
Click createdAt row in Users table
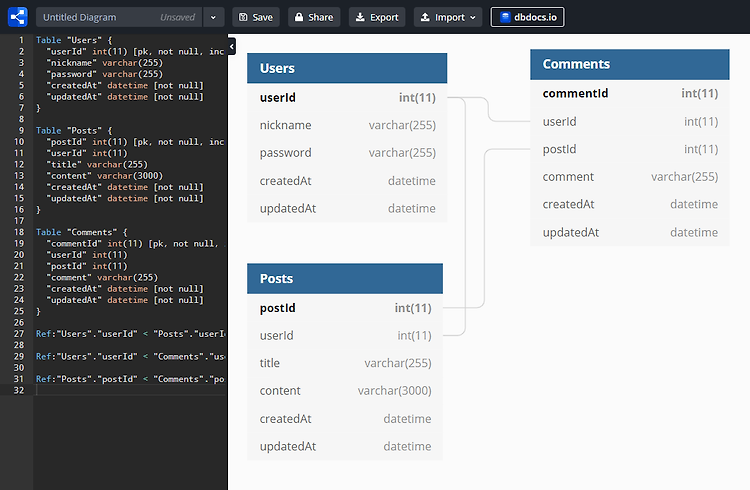tap(347, 181)
